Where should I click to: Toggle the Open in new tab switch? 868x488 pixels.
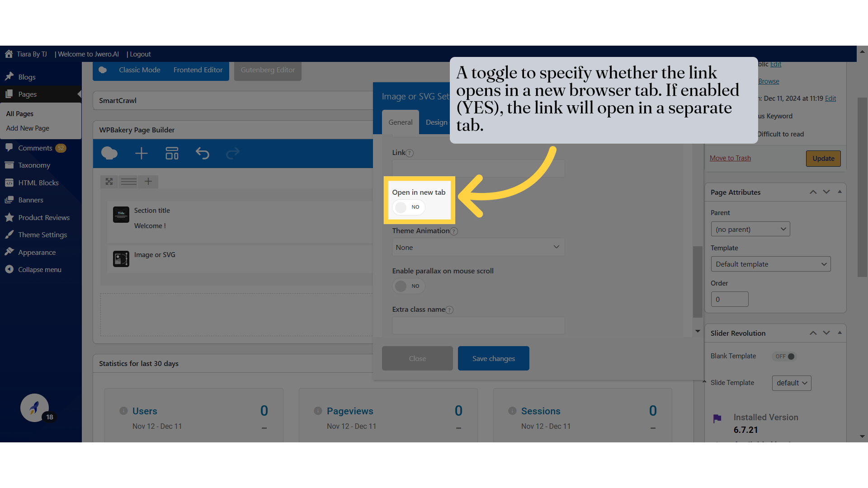(408, 207)
